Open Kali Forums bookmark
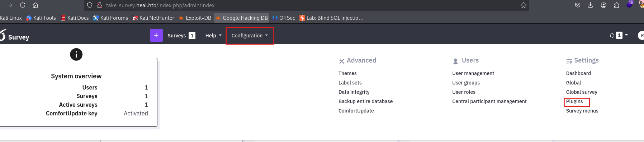The width and height of the screenshot is (644, 142). (x=110, y=18)
